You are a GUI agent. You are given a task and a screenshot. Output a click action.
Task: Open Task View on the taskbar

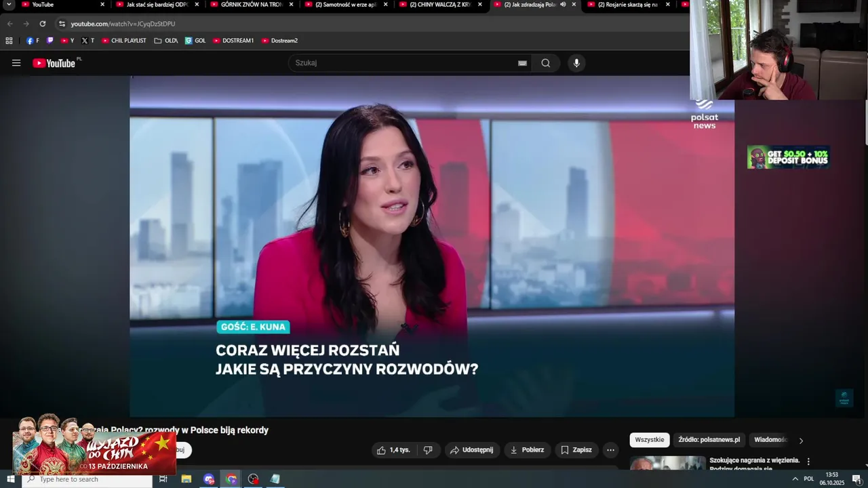[163, 479]
